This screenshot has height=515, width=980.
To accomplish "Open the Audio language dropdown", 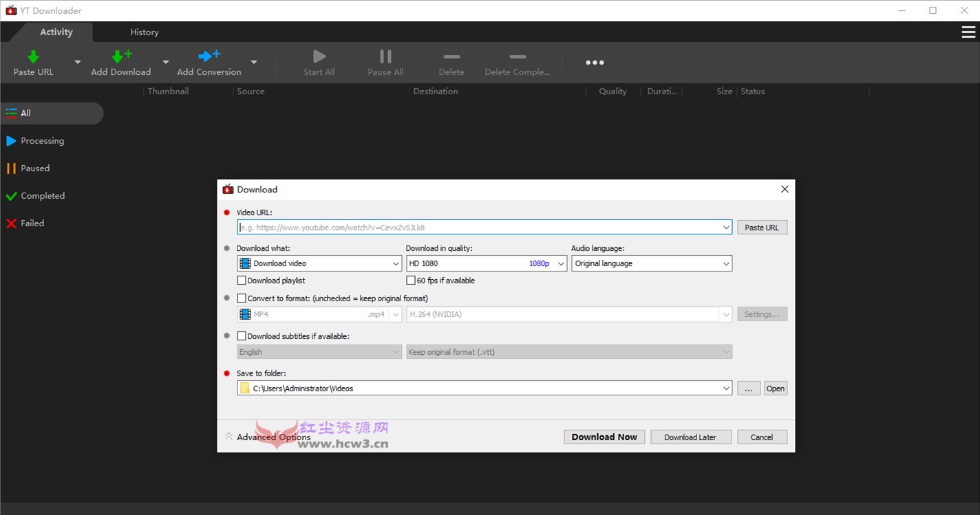I will point(651,263).
